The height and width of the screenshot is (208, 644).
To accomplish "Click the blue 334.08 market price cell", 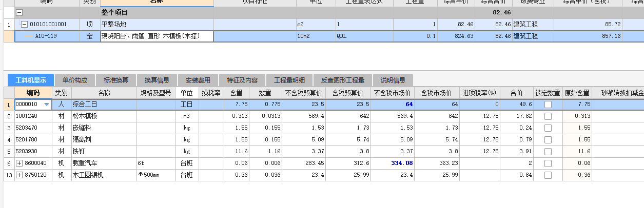I will click(393, 163).
